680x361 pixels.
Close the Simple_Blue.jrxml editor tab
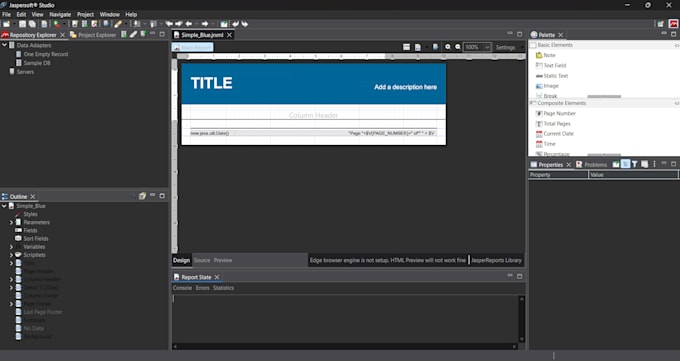tap(229, 35)
